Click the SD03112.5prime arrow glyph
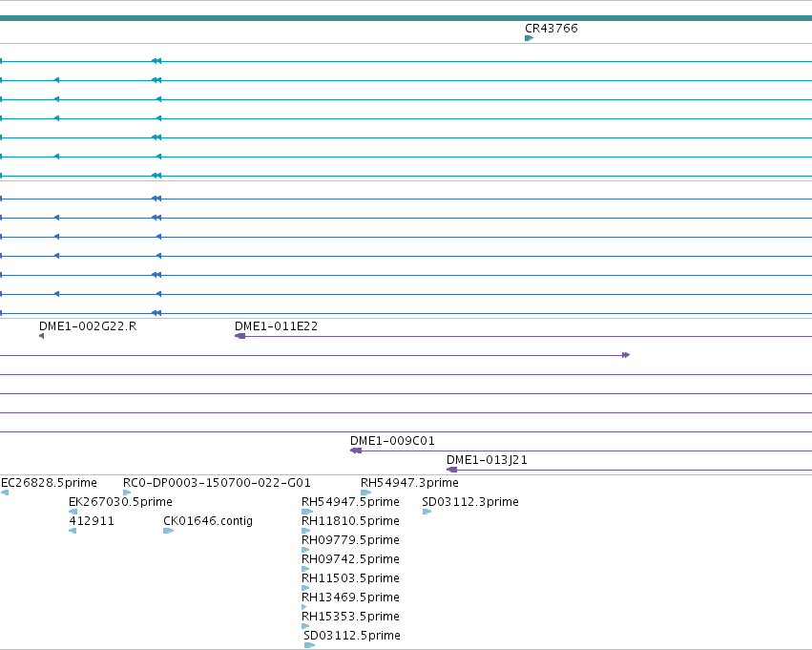This screenshot has width=812, height=650. (309, 645)
